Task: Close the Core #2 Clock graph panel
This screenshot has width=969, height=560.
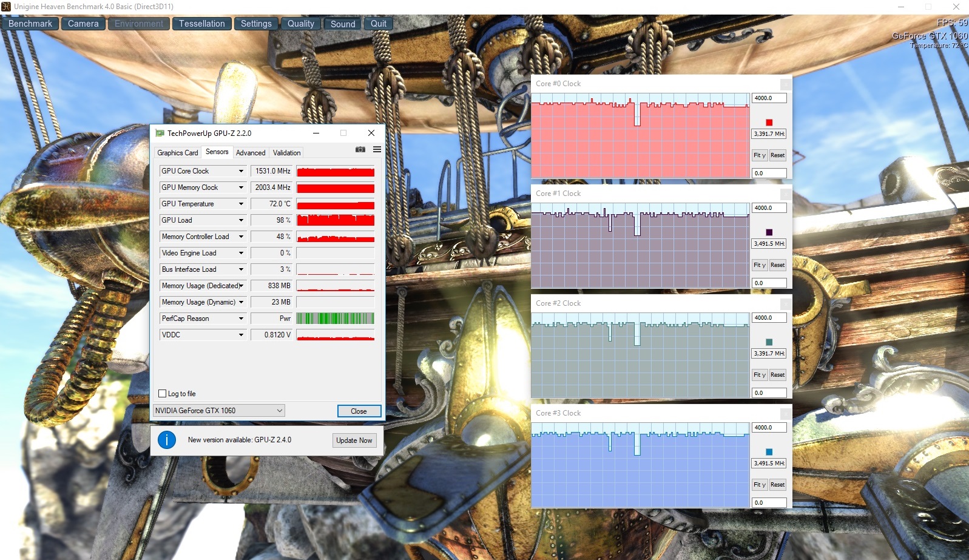Action: 786,304
